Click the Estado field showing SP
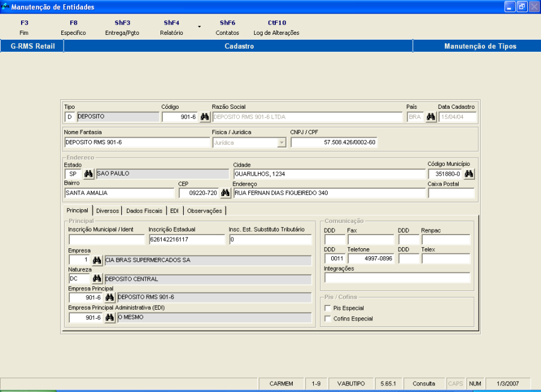The image size is (541, 392). (x=73, y=174)
